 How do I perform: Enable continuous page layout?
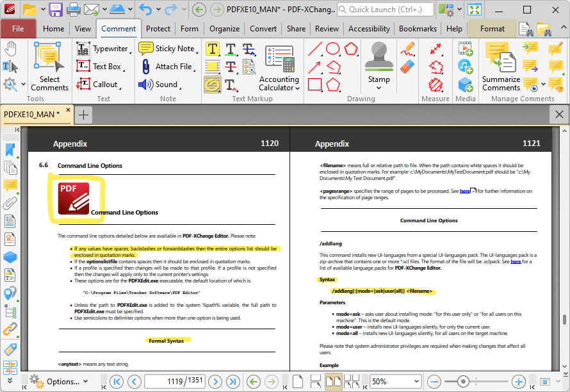315,382
